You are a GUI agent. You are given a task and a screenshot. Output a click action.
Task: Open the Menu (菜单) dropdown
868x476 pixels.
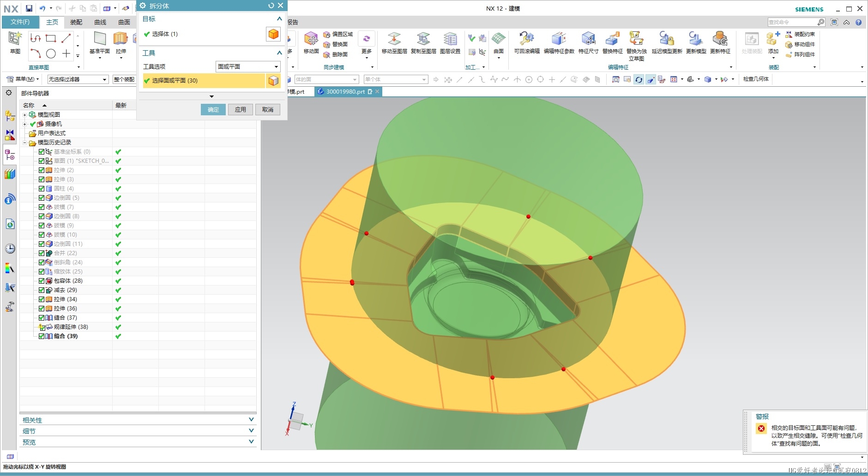pos(23,79)
